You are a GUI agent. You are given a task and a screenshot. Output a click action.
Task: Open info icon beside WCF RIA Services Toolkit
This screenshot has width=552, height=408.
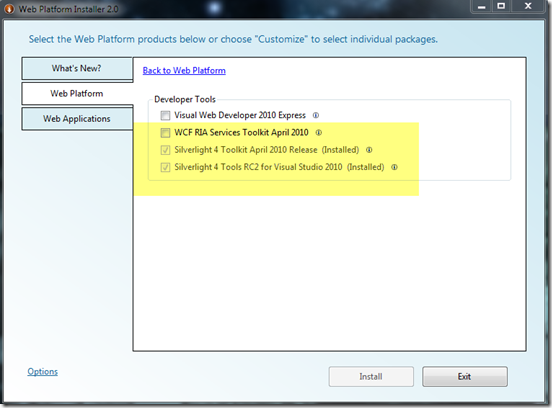[x=319, y=133]
